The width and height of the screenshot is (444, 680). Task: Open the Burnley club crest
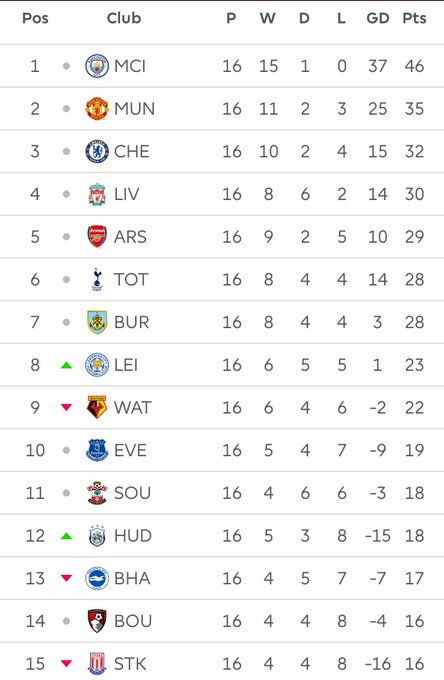pos(97,322)
